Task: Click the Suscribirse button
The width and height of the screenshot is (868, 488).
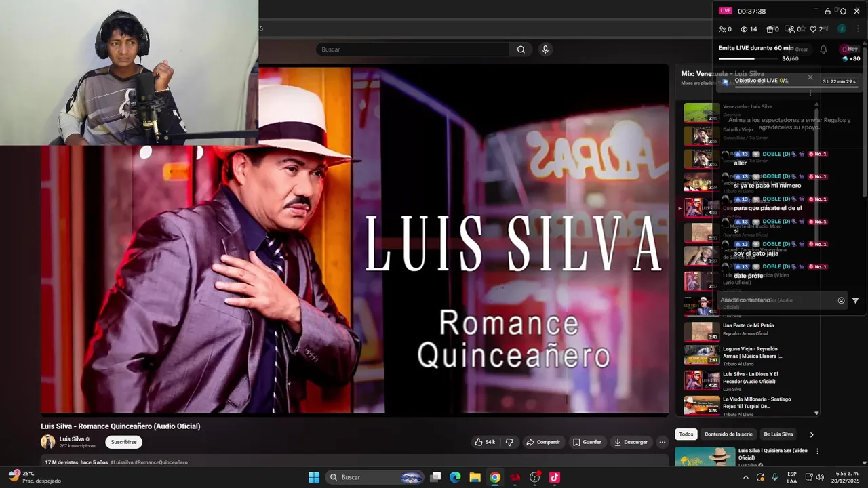Action: tap(123, 442)
